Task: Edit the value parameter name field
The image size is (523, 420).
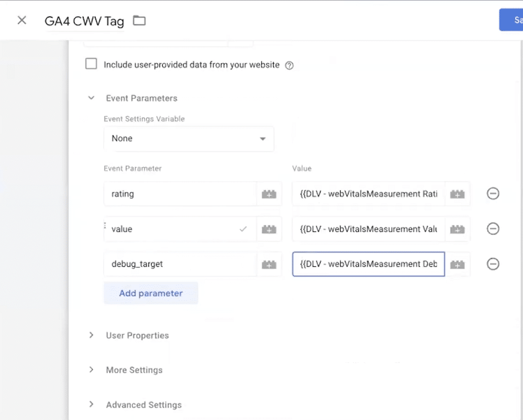Action: click(180, 229)
